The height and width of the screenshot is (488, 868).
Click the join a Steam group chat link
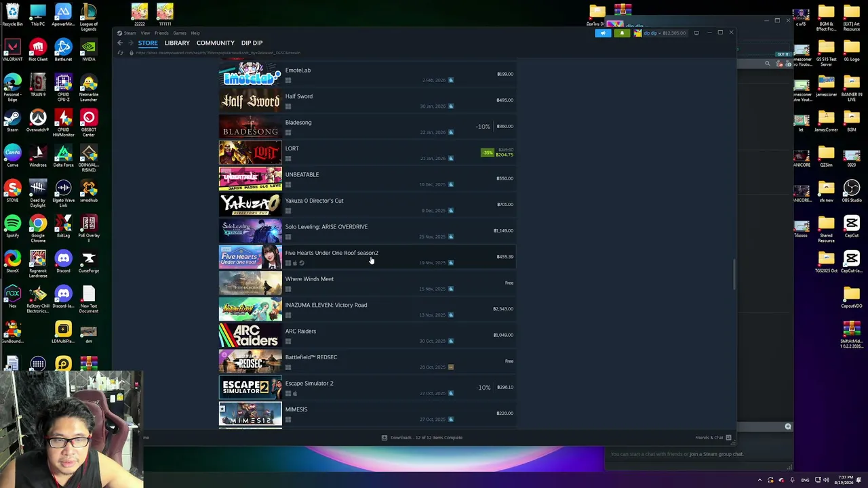click(x=716, y=454)
